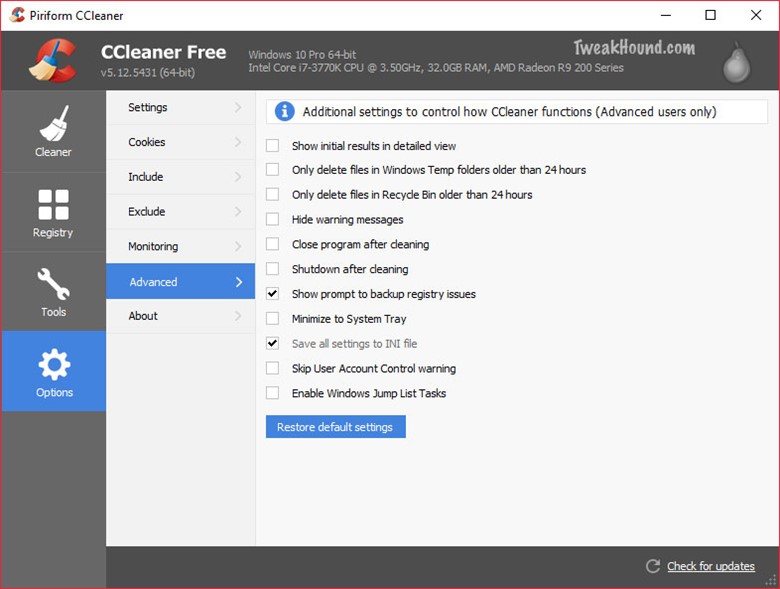Click the Intel Core i7-3770K specs line

[x=436, y=68]
